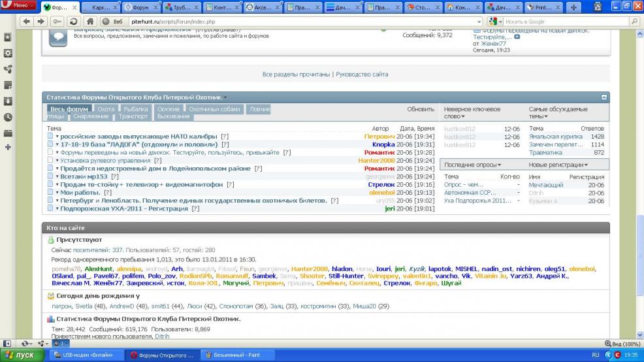Select the 'Оружие' statistics tab
The height and width of the screenshot is (362, 644).
click(x=169, y=109)
